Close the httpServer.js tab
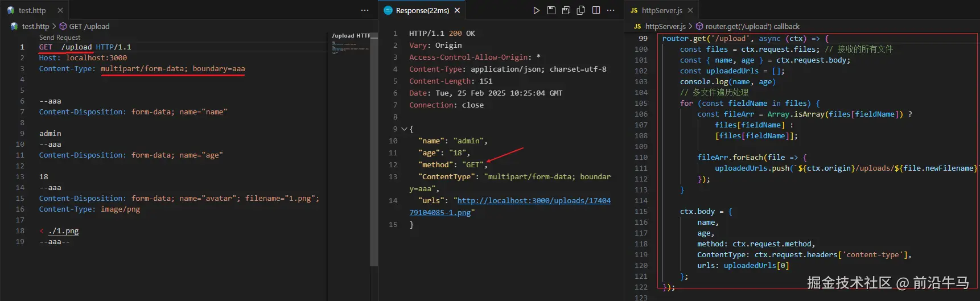The image size is (980, 301). [x=690, y=10]
